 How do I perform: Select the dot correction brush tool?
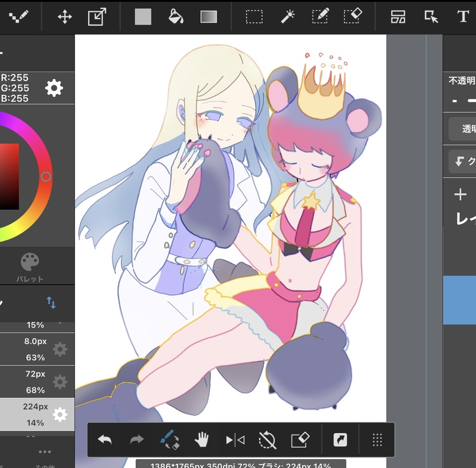pos(18,17)
